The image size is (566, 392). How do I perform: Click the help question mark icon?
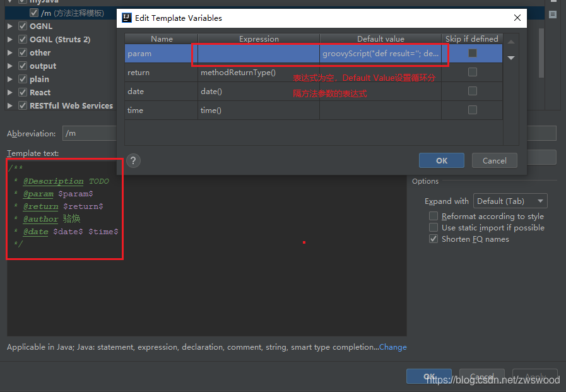(x=133, y=160)
